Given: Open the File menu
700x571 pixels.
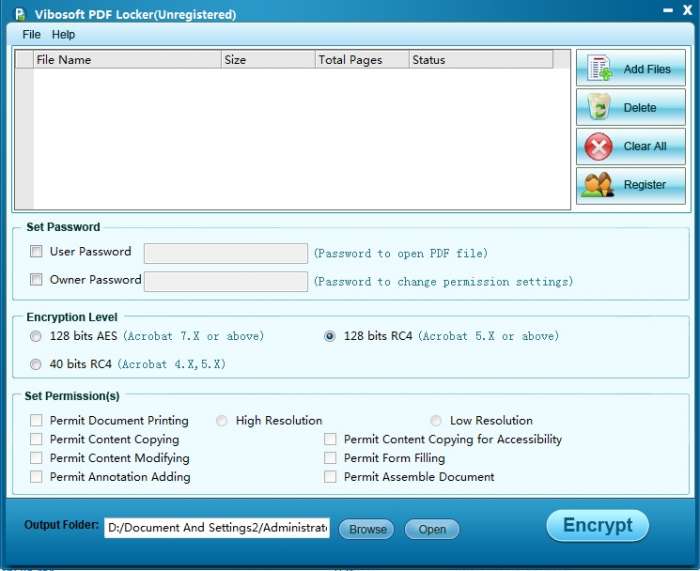Looking at the screenshot, I should click(31, 35).
